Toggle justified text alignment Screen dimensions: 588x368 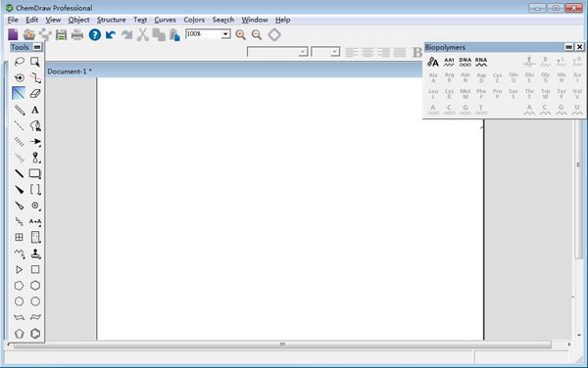pyautogui.click(x=400, y=52)
